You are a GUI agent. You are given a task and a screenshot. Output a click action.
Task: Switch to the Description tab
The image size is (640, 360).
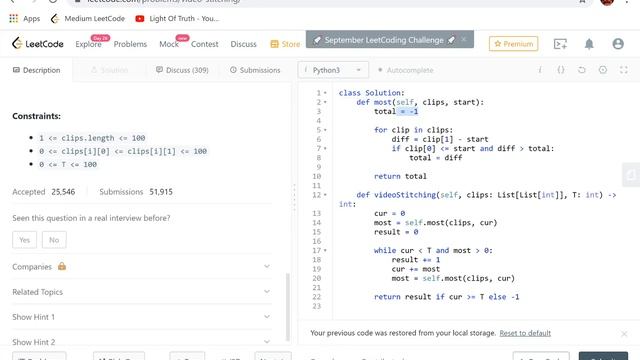36,70
